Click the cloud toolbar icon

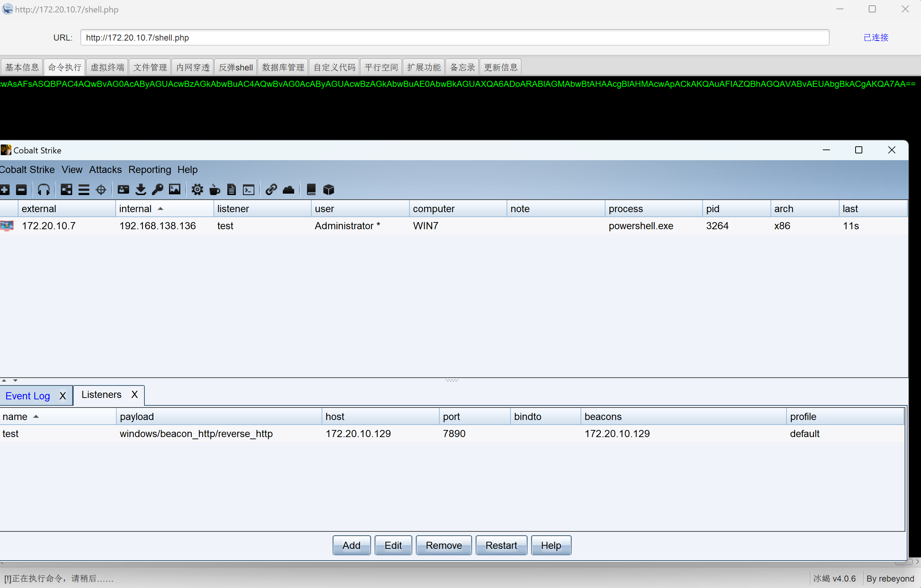click(289, 190)
